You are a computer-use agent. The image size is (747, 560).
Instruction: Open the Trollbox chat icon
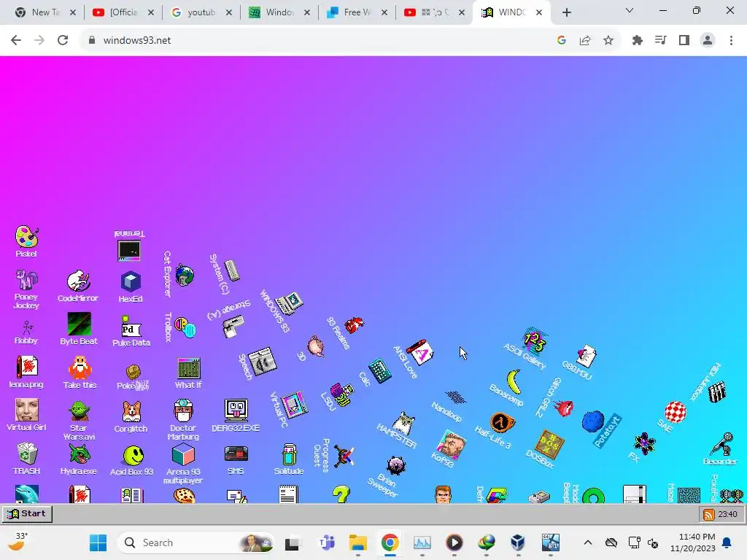[x=185, y=327]
